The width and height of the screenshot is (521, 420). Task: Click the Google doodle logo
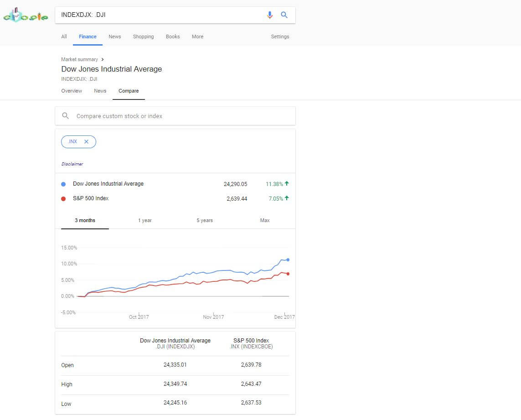click(x=26, y=16)
